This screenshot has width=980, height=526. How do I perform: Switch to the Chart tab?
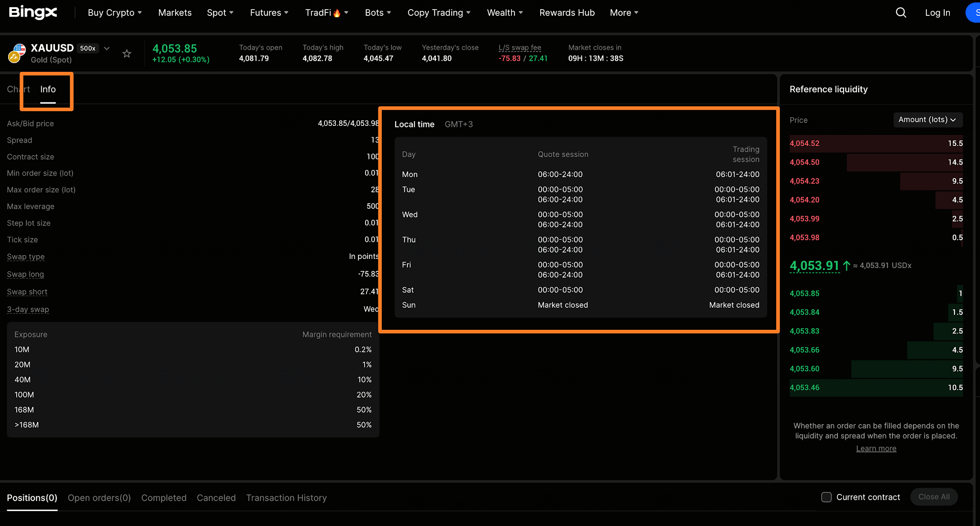pos(18,90)
